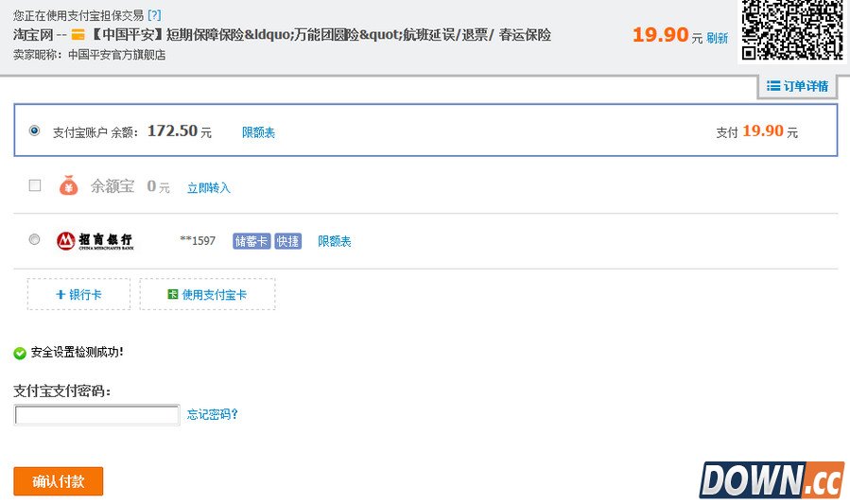Click the 使用支付宝卡 button
850x504 pixels.
click(207, 294)
